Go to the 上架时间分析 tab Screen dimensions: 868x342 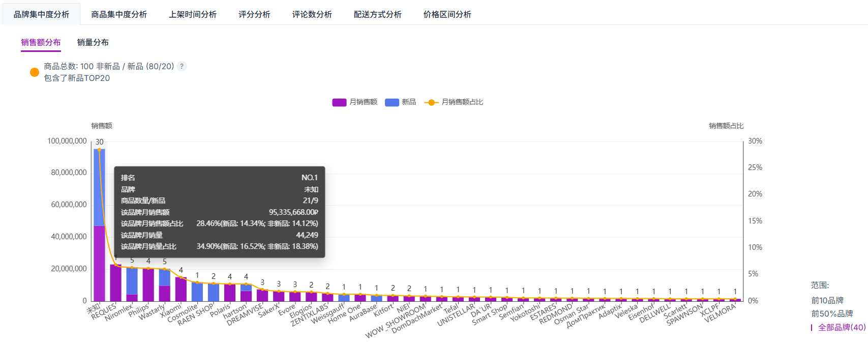click(193, 14)
